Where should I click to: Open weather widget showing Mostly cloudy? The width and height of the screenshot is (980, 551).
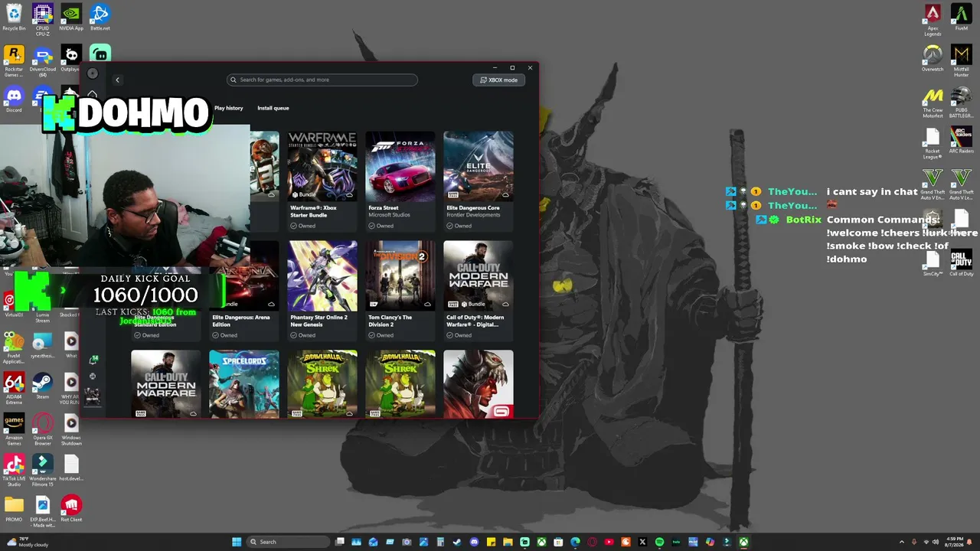pyautogui.click(x=28, y=542)
